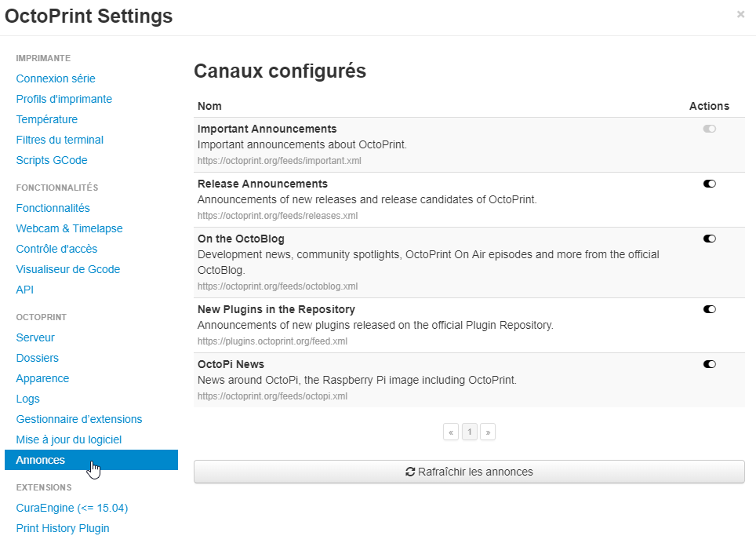
Task: Open Connexion série settings
Action: pos(56,78)
